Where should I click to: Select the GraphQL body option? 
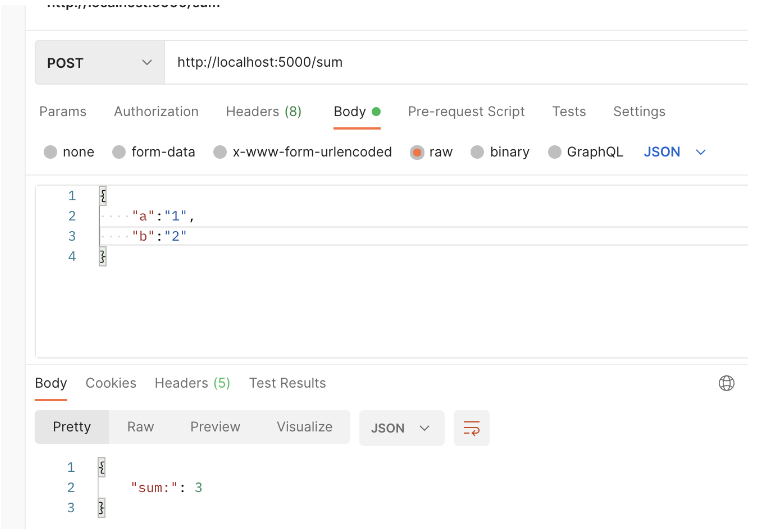coord(585,152)
